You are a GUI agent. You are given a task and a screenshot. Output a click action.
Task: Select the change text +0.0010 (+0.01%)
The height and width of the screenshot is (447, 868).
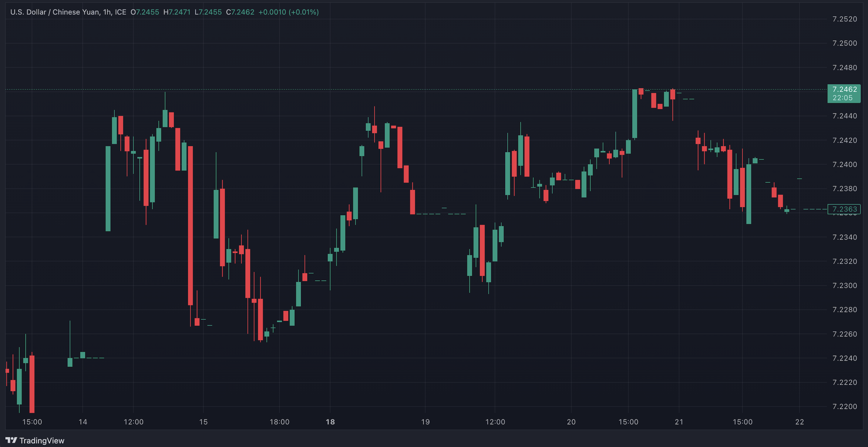click(x=288, y=12)
